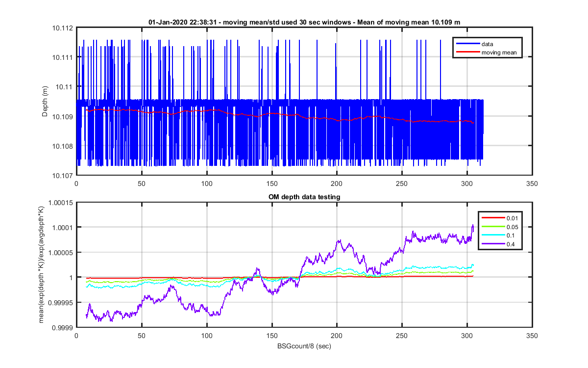Click the 'data' legend entry
588x368 pixels.
487,44
